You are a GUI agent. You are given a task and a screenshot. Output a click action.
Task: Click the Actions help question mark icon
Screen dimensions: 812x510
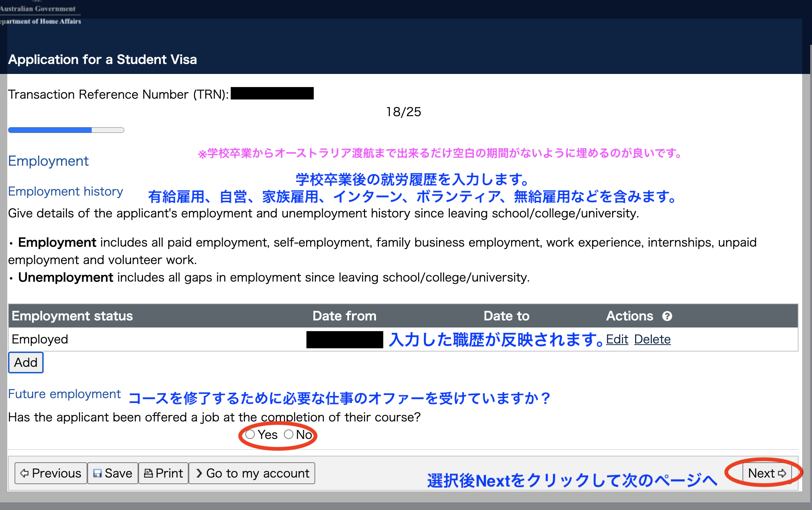coord(667,316)
